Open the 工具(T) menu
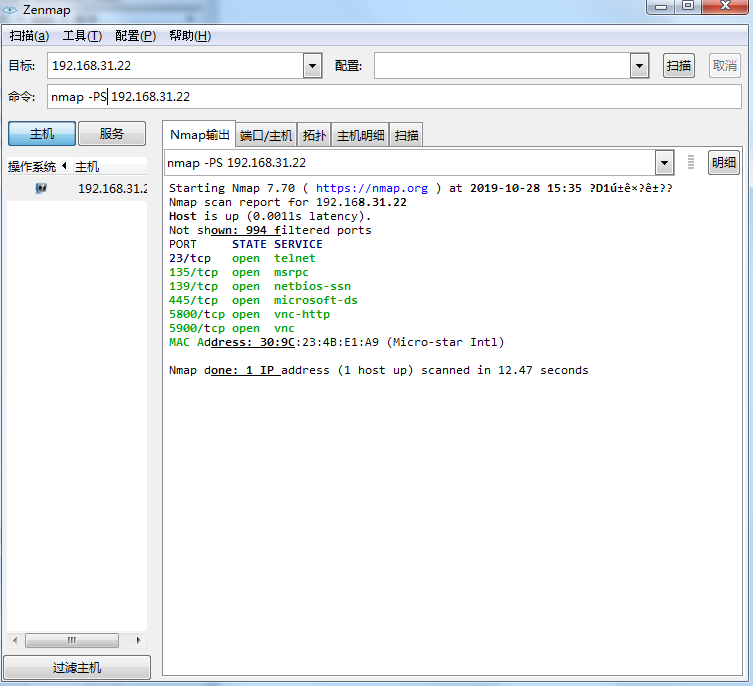Image resolution: width=753 pixels, height=686 pixels. click(x=82, y=36)
